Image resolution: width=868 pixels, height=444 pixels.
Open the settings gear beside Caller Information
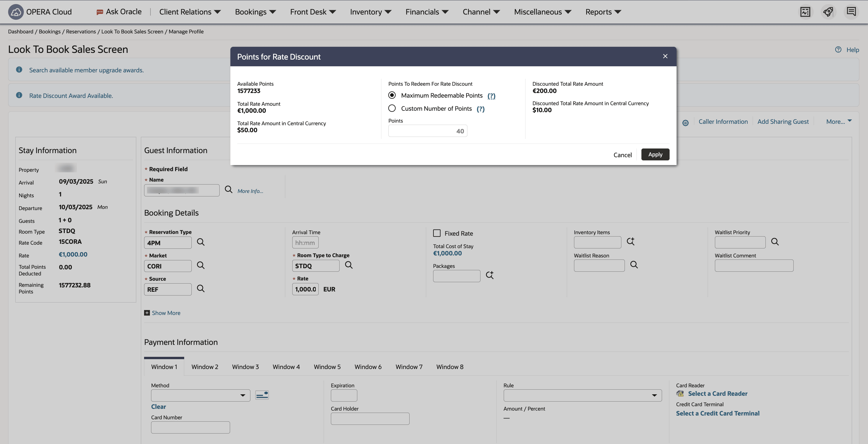pyautogui.click(x=685, y=123)
